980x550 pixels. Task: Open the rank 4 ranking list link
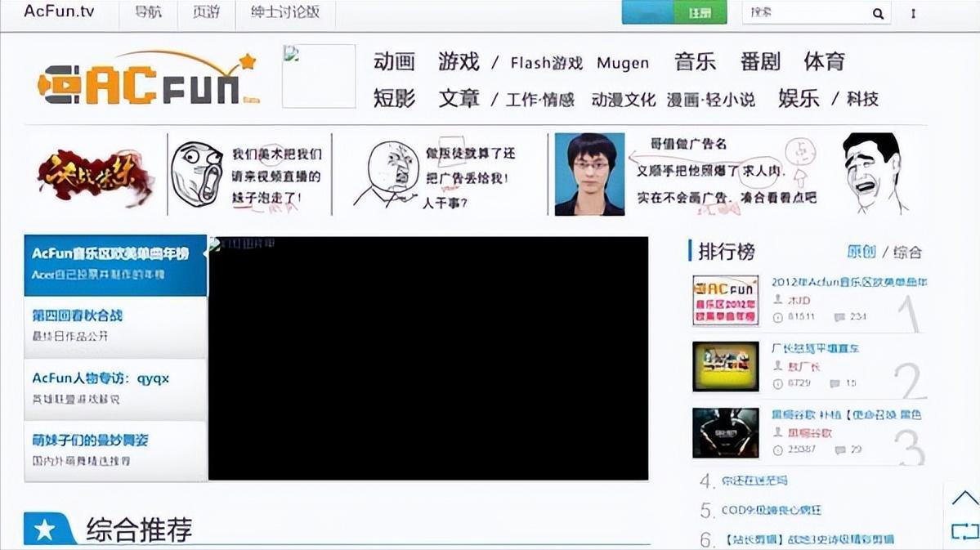pyautogui.click(x=754, y=481)
